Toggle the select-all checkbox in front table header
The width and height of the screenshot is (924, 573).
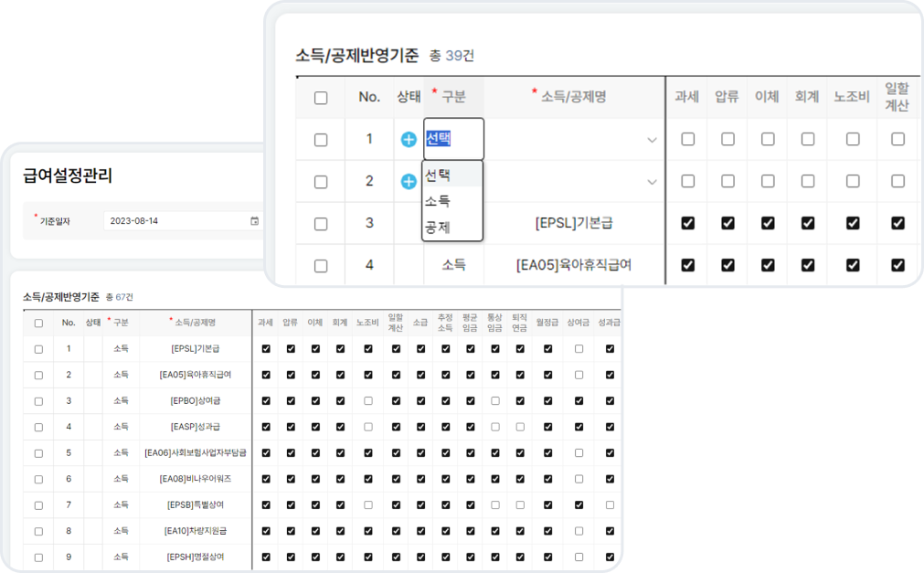(x=321, y=98)
